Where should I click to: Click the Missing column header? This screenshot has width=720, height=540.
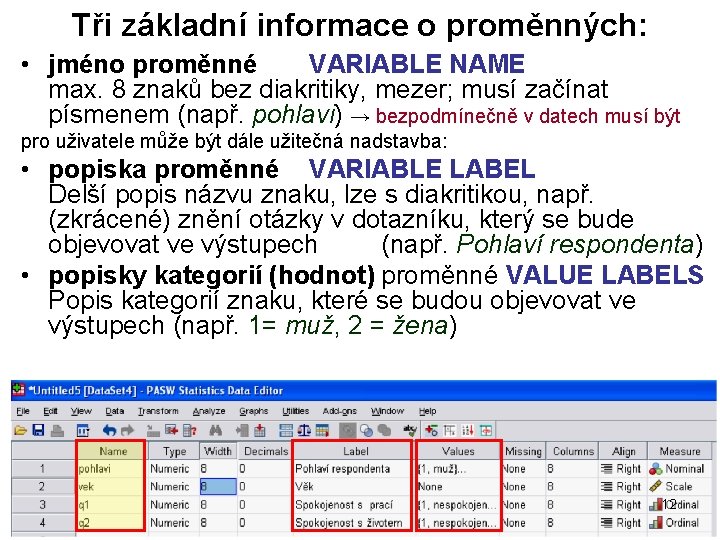click(x=523, y=451)
